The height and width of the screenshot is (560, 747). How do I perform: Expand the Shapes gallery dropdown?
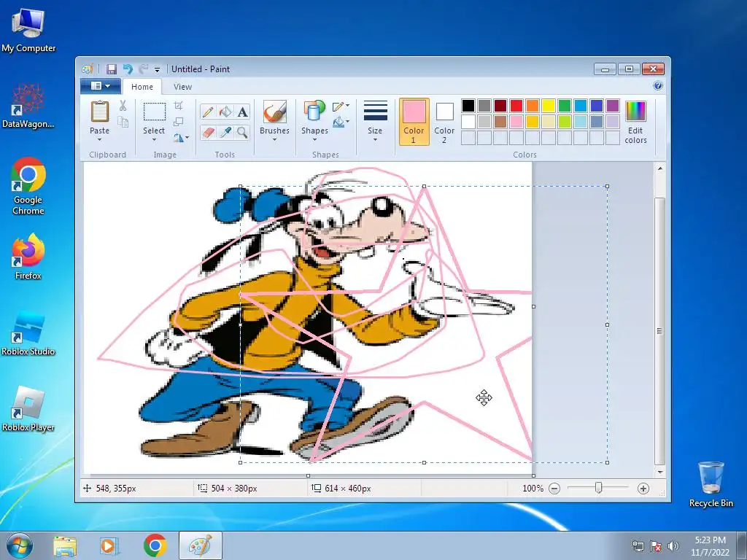click(x=314, y=140)
